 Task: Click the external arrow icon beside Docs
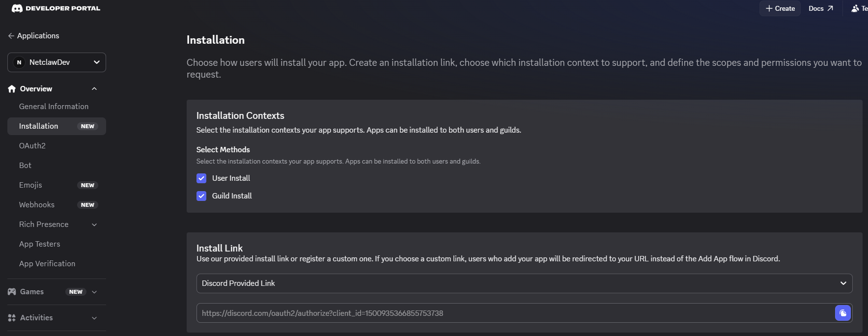point(830,8)
